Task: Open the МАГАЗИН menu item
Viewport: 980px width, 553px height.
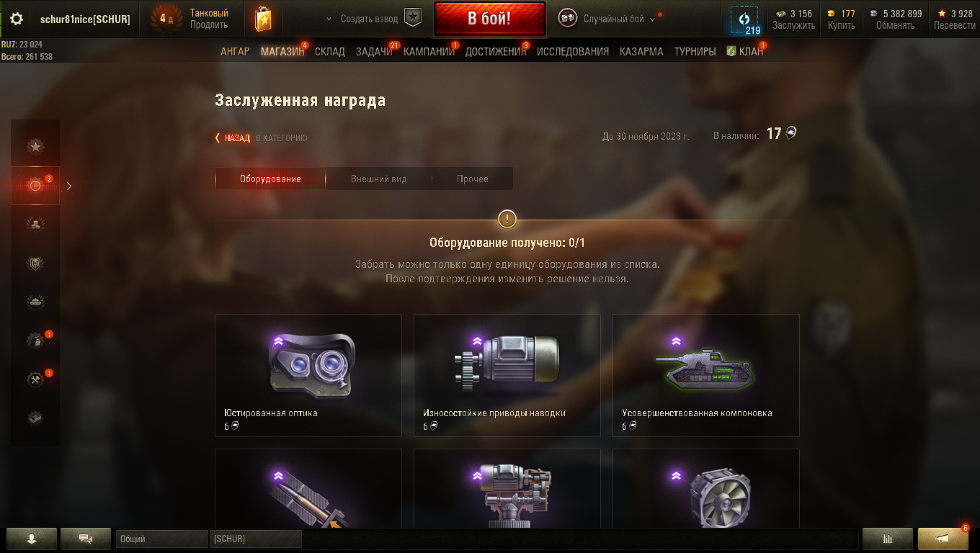Action: pyautogui.click(x=282, y=52)
